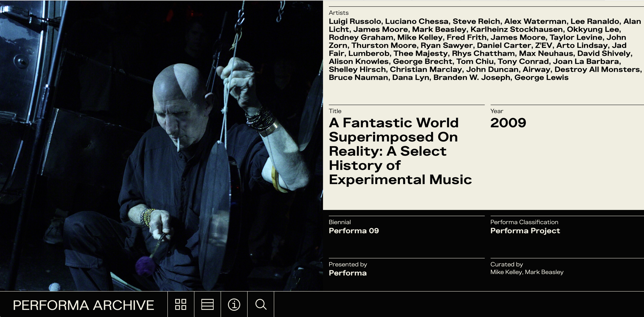Screen dimensions: 644x317
Task: Open the info icon
Action: click(234, 304)
